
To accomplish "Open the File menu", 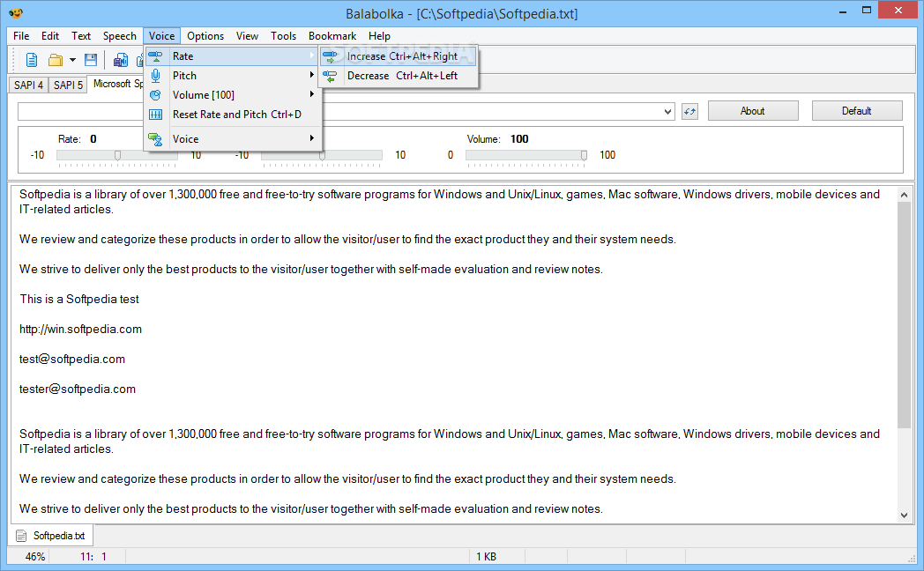I will pyautogui.click(x=21, y=36).
